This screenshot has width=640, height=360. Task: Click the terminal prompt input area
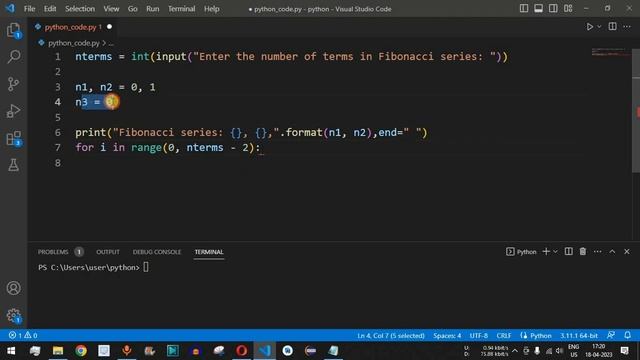pyautogui.click(x=146, y=267)
